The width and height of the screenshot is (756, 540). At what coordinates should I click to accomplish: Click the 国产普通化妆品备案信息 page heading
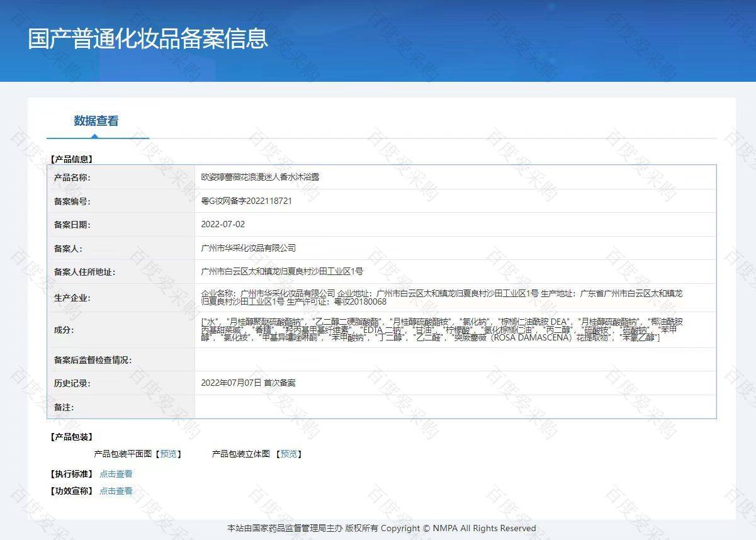click(148, 38)
